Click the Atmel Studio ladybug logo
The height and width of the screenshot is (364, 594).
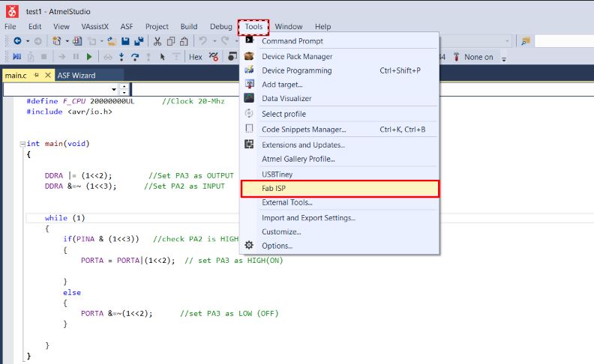coord(12,12)
